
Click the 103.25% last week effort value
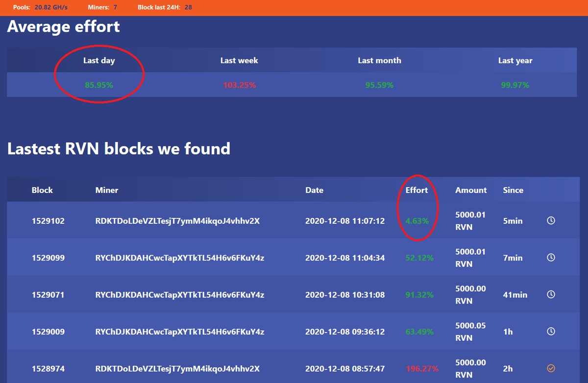pyautogui.click(x=239, y=85)
